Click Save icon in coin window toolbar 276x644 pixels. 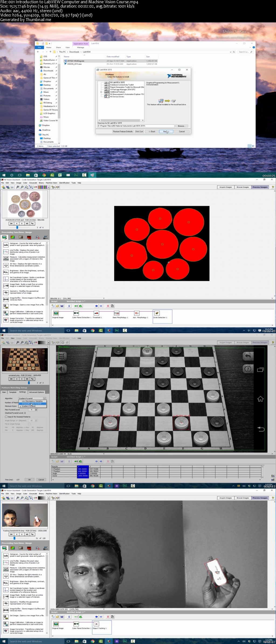click(8, 187)
